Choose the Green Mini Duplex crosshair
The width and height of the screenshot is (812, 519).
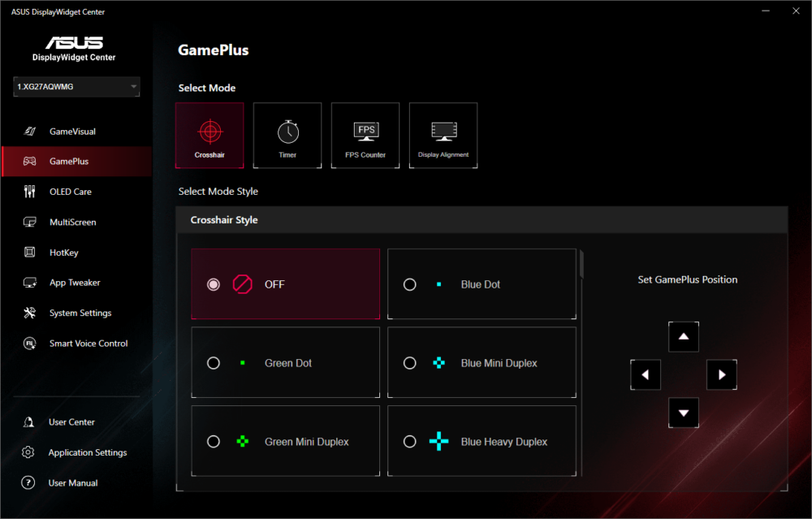pos(214,442)
